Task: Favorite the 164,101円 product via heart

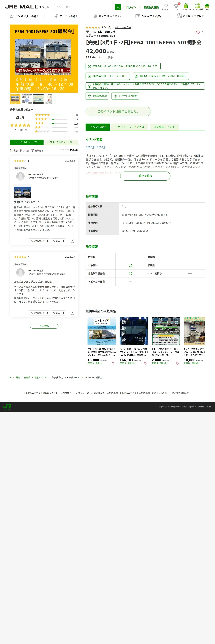Action: [145, 363]
